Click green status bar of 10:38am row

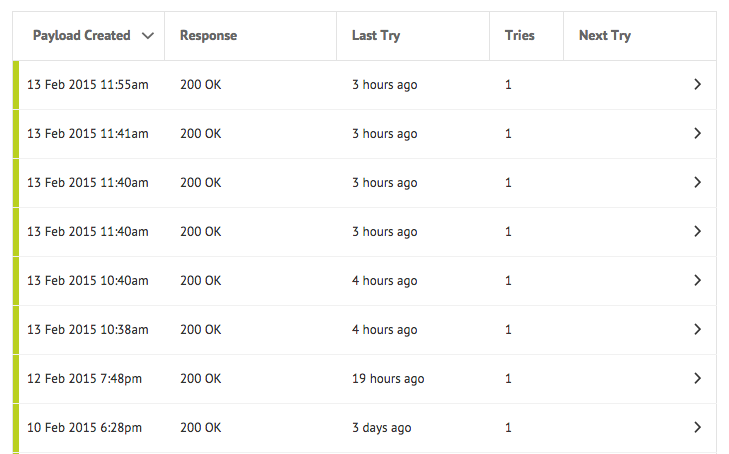click(16, 330)
